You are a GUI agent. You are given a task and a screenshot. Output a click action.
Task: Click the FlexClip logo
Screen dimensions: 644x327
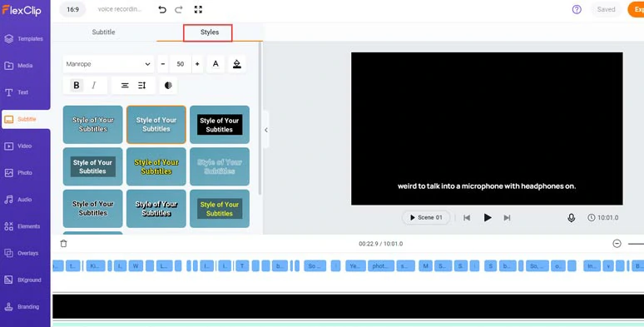pos(22,10)
